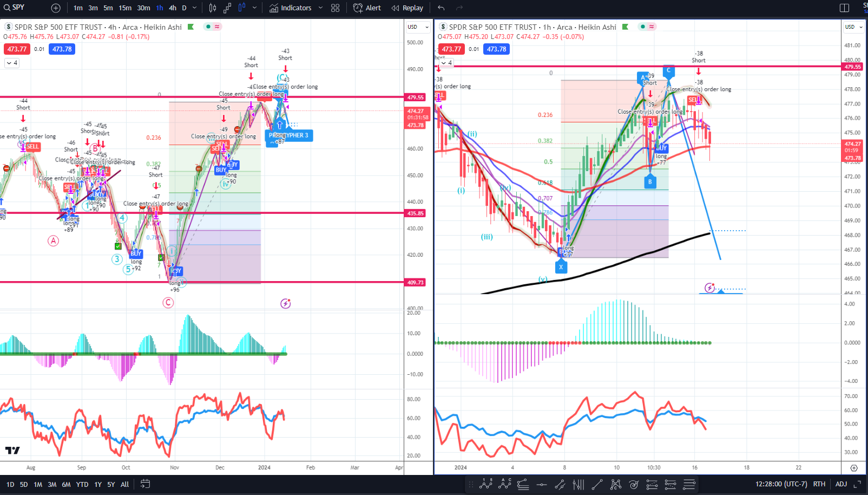Click the TradingView logo
The width and height of the screenshot is (868, 495).
[x=12, y=450]
